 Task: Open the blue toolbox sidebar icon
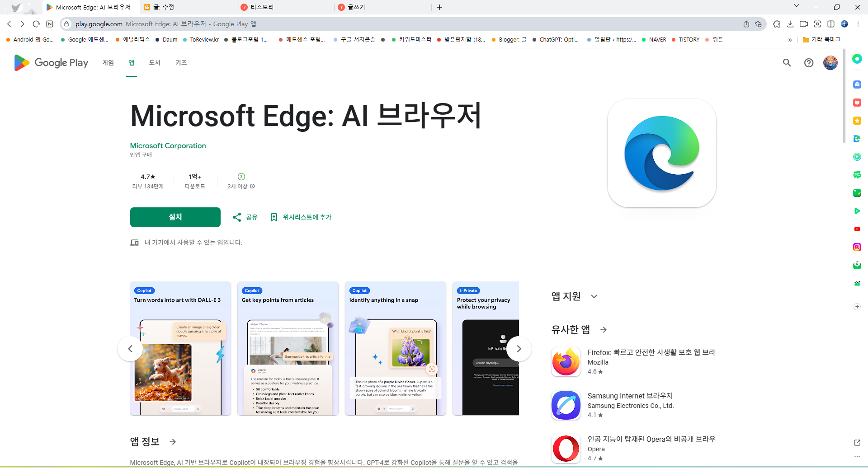point(857,84)
